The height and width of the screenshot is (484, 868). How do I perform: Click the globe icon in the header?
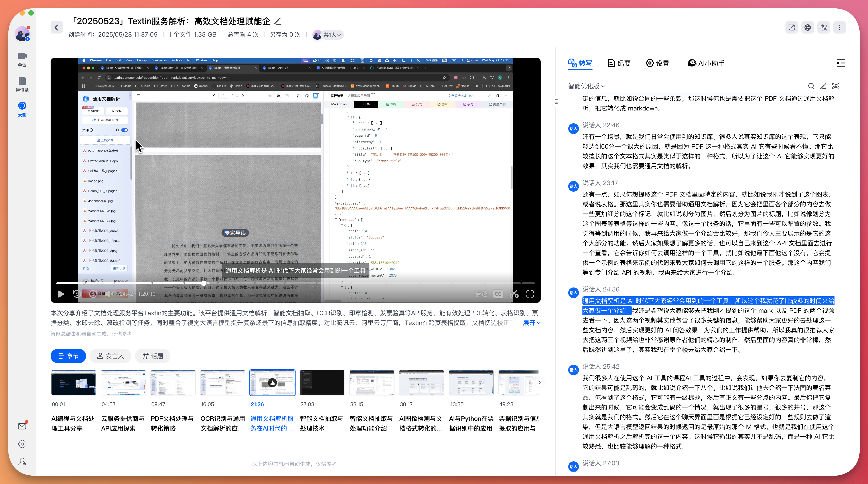(x=808, y=27)
